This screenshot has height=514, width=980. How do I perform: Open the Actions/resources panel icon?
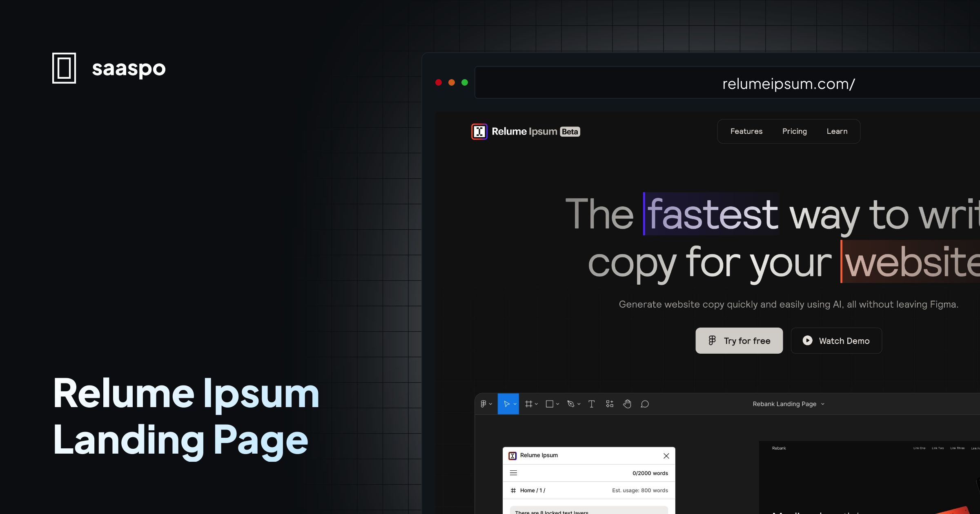click(609, 404)
